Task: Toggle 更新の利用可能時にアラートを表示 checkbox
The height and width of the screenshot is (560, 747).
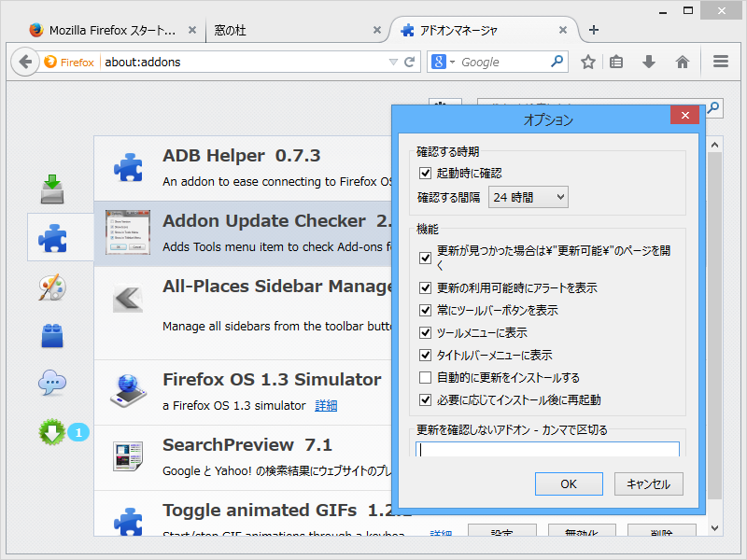Action: [x=425, y=288]
